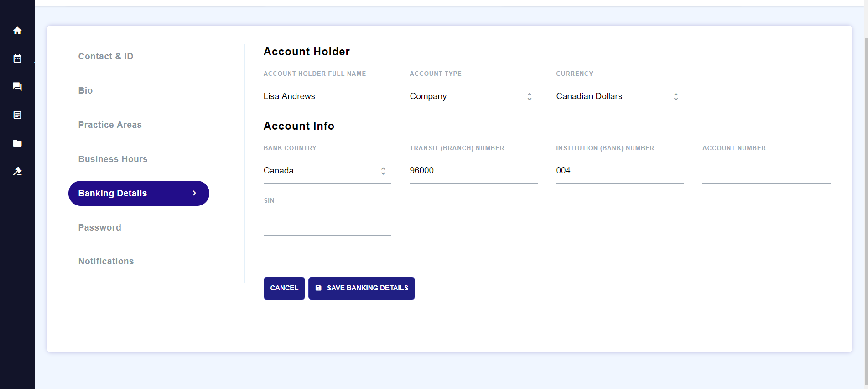This screenshot has height=389, width=868.
Task: Open the Password section
Action: point(99,227)
